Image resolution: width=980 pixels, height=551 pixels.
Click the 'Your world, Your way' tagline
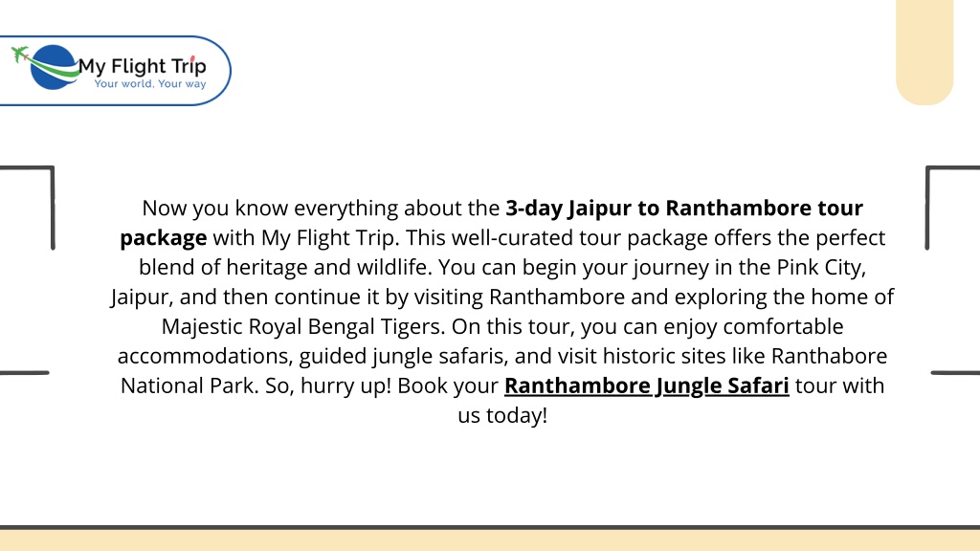click(x=150, y=84)
